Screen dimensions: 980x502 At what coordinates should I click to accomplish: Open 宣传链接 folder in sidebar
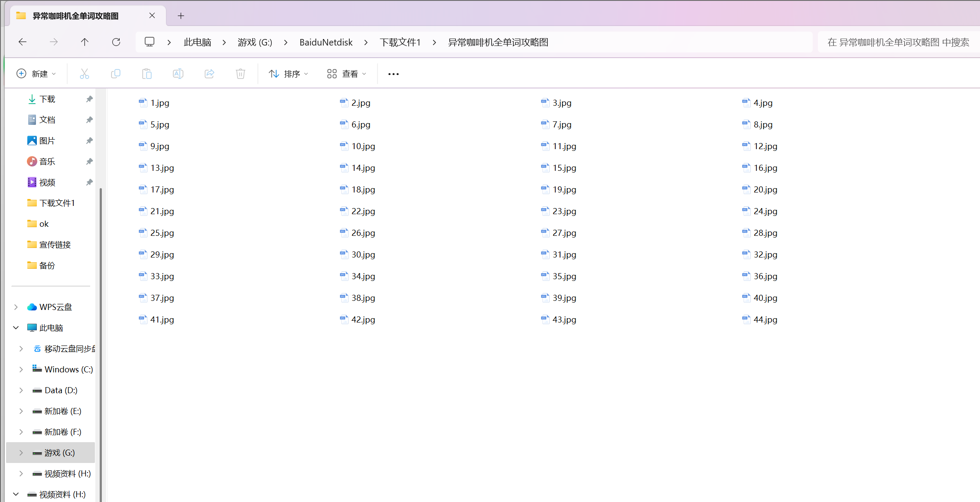49,245
